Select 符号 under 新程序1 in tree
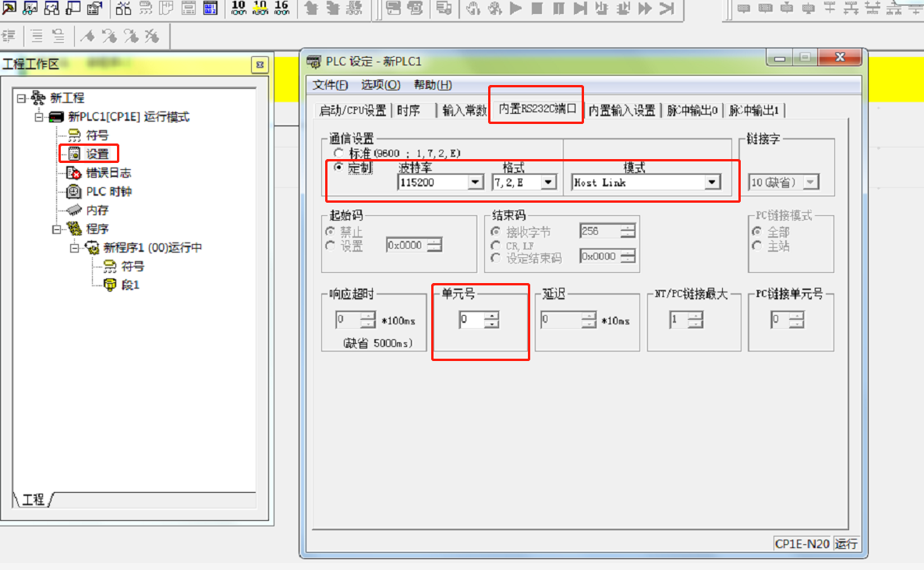The width and height of the screenshot is (924, 570). 132,267
